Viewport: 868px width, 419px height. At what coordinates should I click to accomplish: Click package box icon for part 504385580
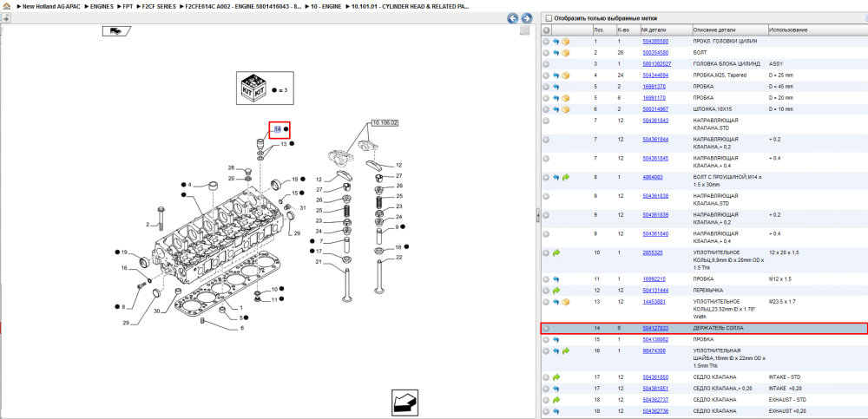tap(565, 42)
